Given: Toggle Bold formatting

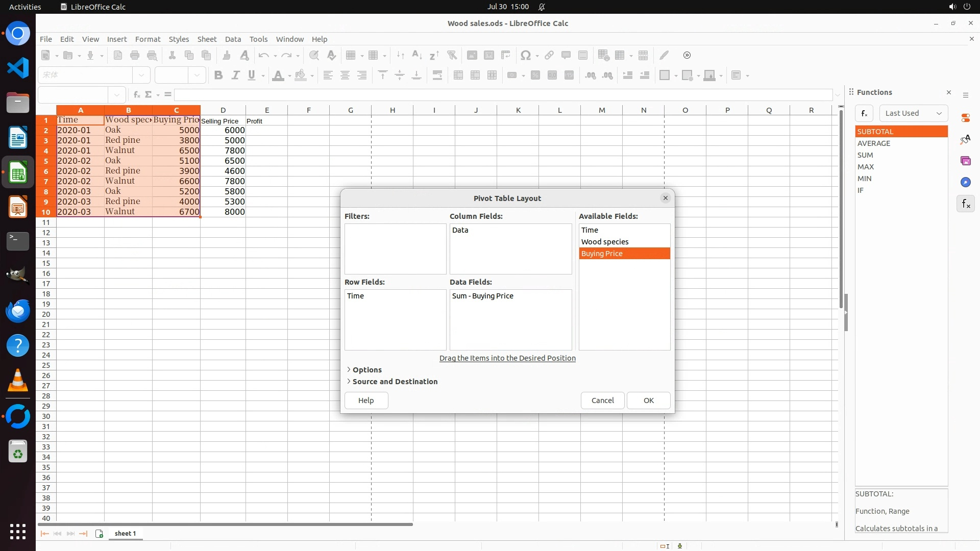Looking at the screenshot, I should pyautogui.click(x=218, y=76).
